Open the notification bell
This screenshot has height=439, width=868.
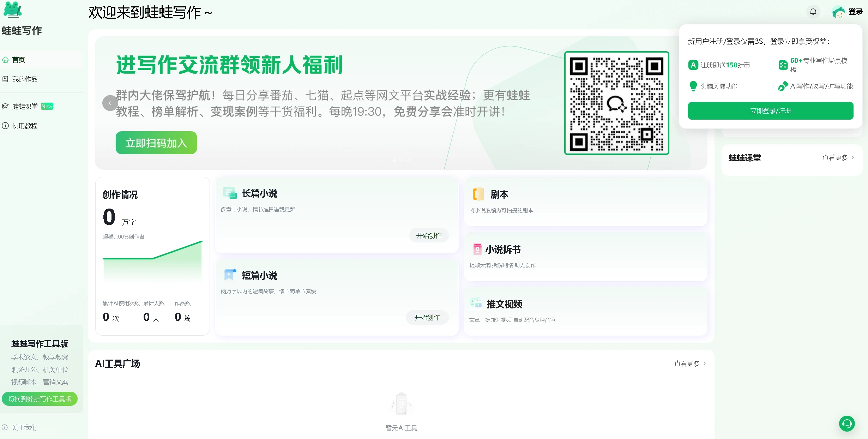813,12
